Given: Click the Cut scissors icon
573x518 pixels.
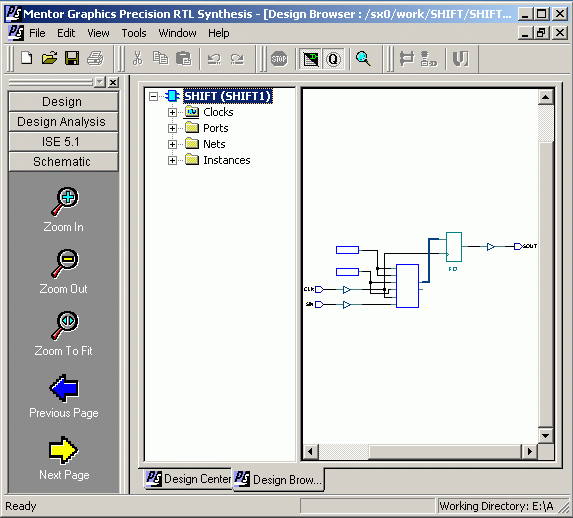Looking at the screenshot, I should point(138,58).
